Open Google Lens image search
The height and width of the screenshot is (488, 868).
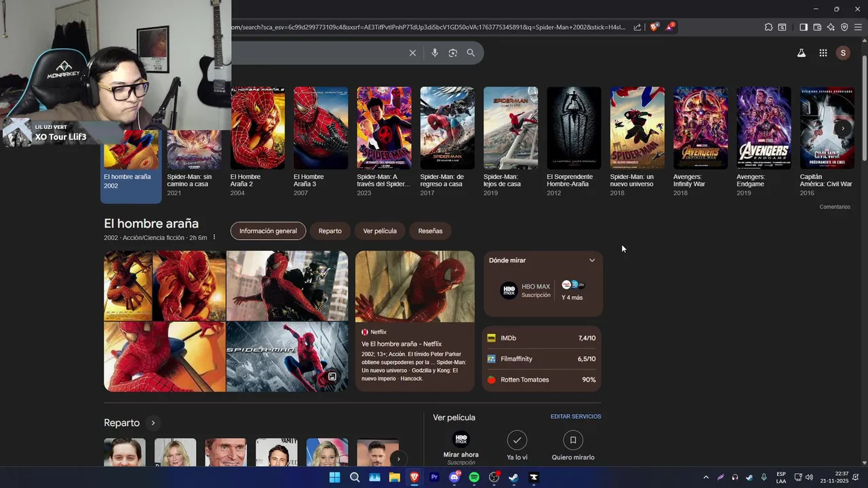[x=453, y=53]
